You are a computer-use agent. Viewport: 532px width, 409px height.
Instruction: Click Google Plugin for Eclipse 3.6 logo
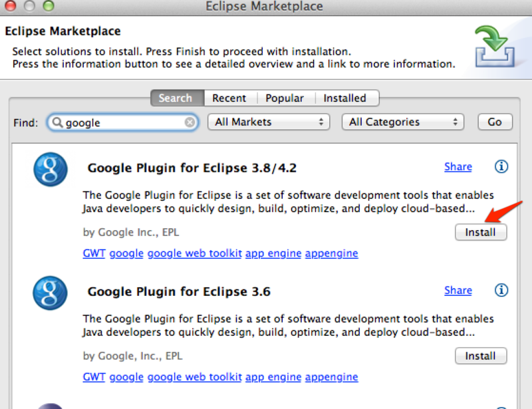pyautogui.click(x=51, y=293)
